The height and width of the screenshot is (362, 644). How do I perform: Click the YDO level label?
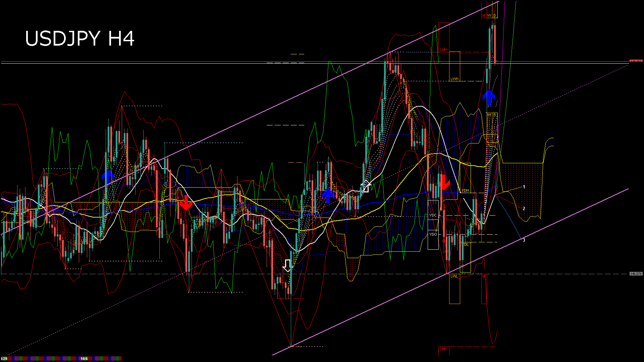(433, 234)
